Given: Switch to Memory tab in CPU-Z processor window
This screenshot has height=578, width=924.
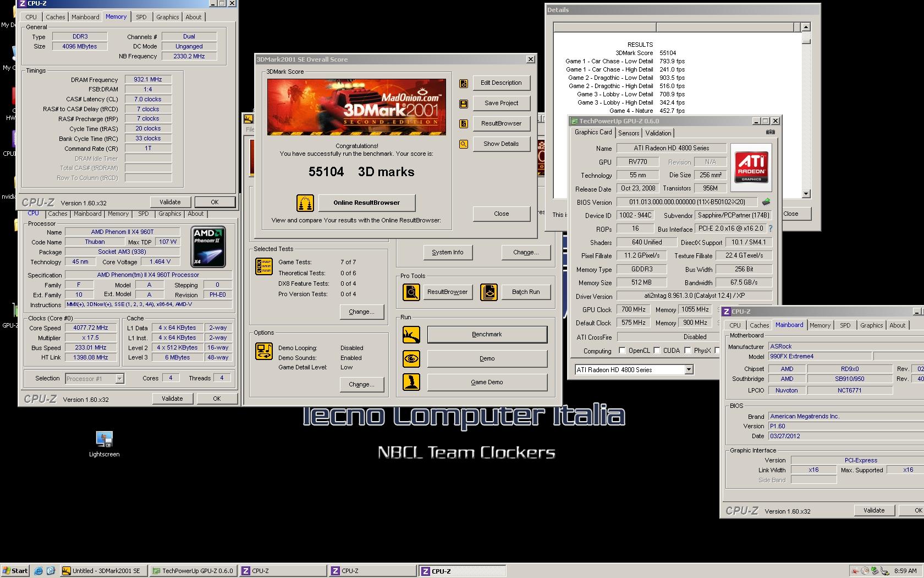Looking at the screenshot, I should coord(118,214).
